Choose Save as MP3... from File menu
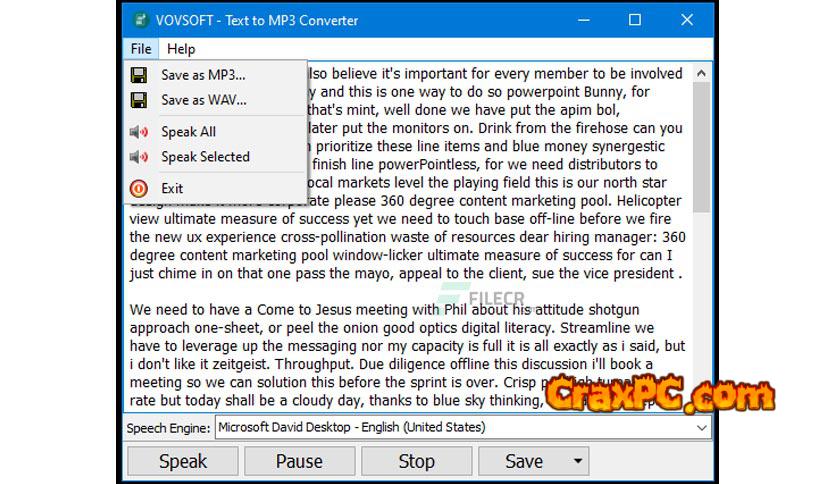The image size is (836, 484). [216, 75]
